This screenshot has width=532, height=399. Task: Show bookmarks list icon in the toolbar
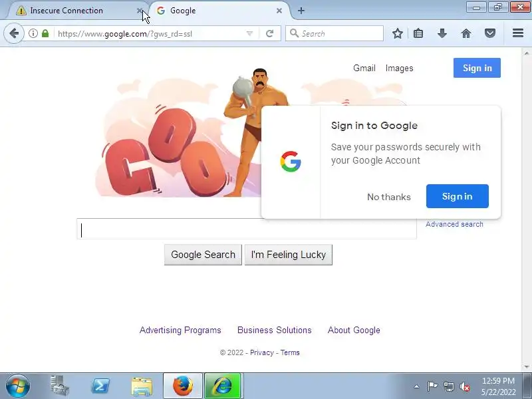[418, 33]
